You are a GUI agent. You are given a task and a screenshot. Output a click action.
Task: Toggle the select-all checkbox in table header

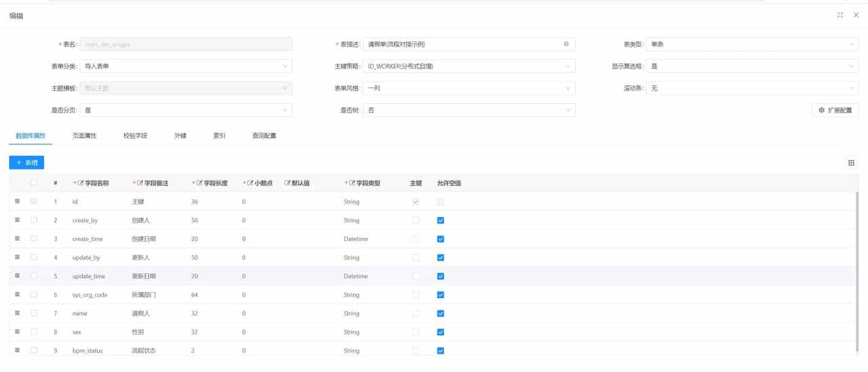click(x=34, y=183)
